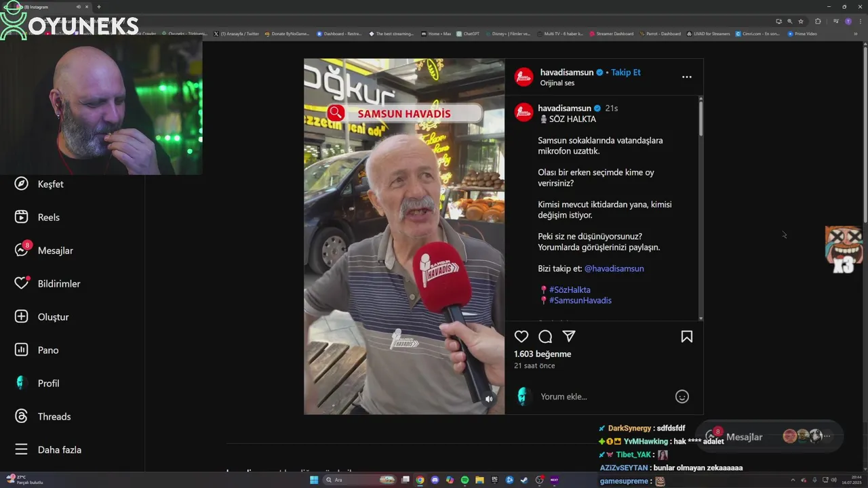Open Pano dashboard icon in sidebar
The image size is (868, 488).
(x=22, y=350)
